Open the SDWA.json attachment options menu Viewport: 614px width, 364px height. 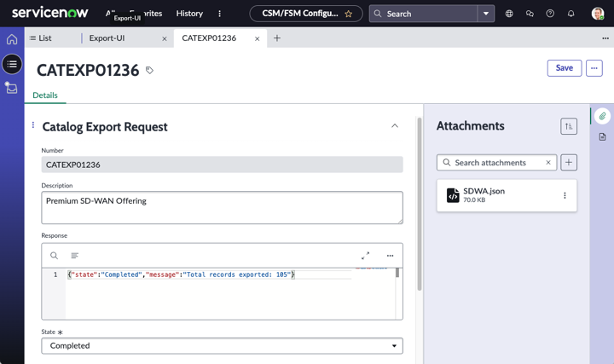[565, 195]
